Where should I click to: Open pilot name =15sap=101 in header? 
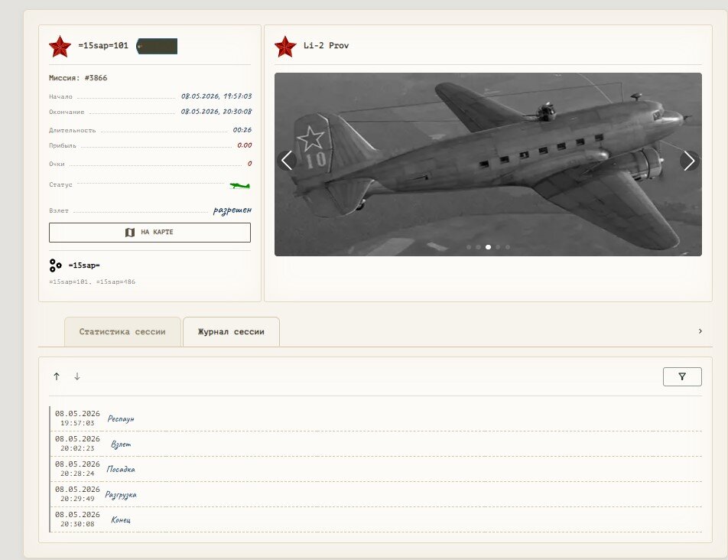103,45
